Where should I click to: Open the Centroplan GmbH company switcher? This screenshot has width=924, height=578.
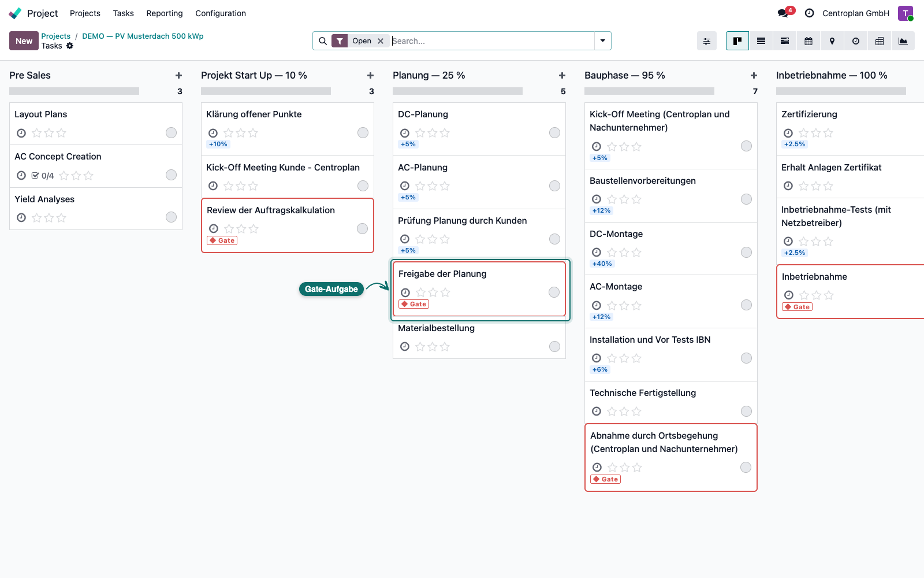(856, 13)
